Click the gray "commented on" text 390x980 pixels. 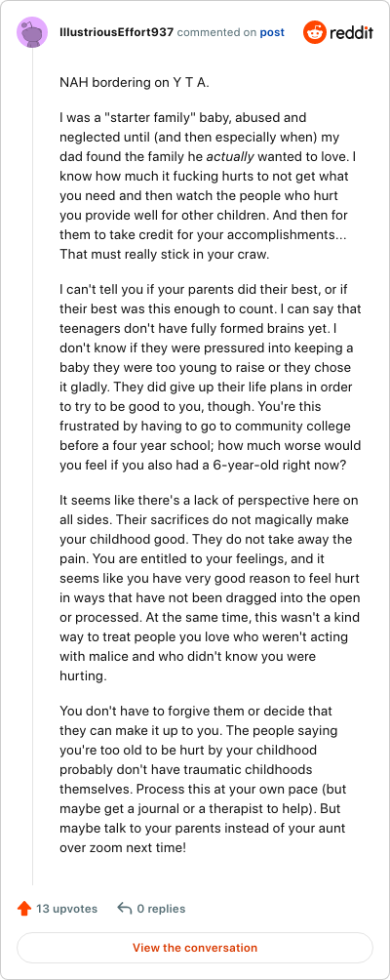pos(216,32)
